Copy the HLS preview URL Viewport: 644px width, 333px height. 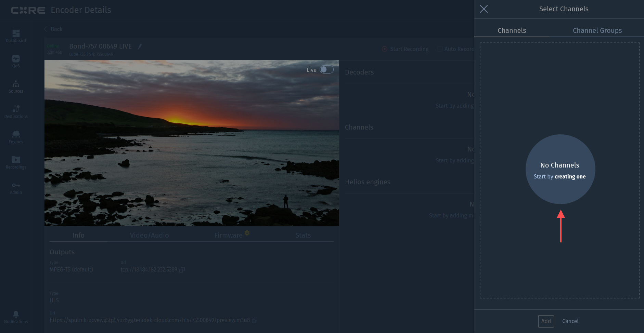point(255,320)
